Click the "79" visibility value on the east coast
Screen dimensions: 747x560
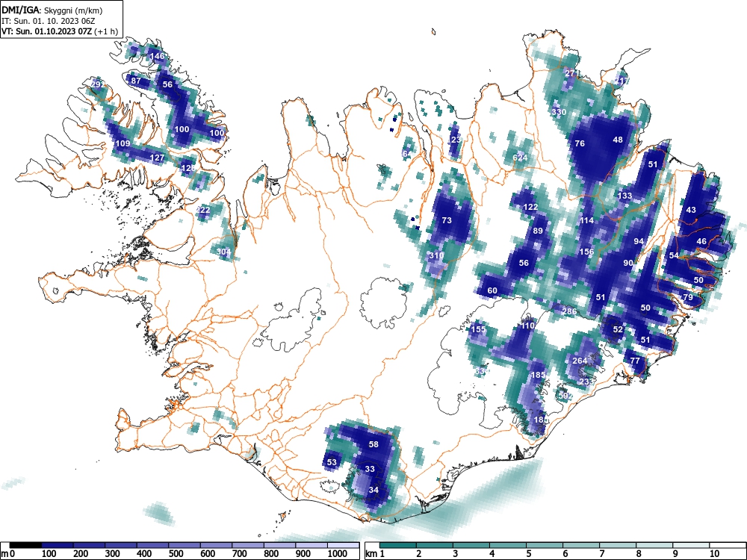tap(688, 297)
